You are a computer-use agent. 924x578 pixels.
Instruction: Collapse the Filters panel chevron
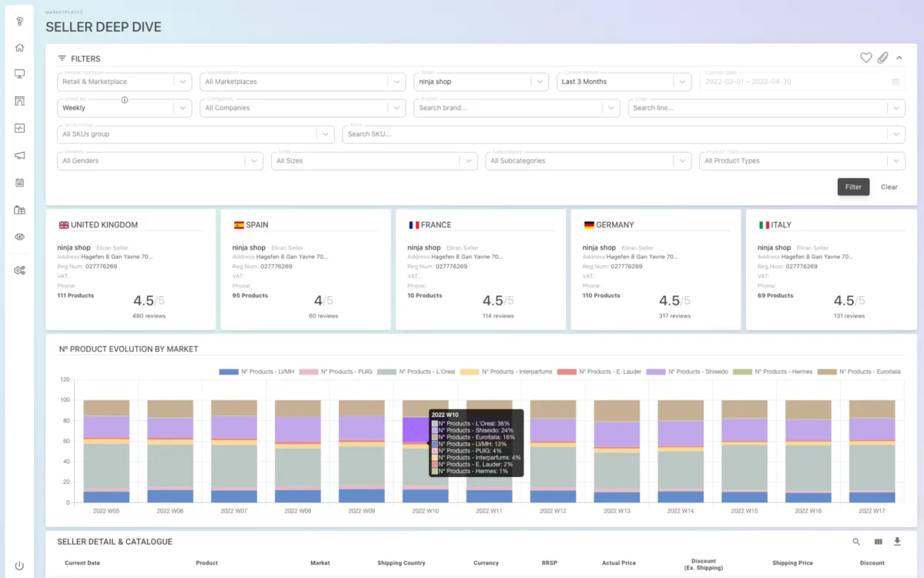[899, 58]
